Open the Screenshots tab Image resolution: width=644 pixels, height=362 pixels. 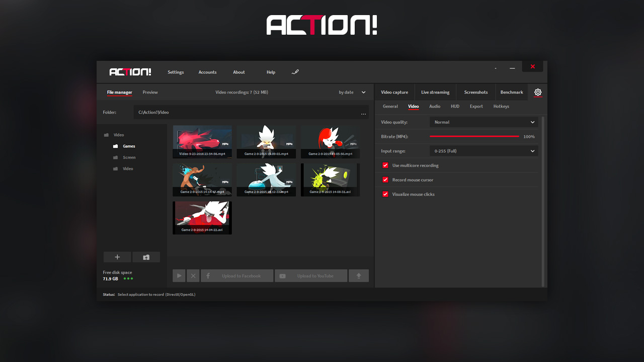pos(476,93)
